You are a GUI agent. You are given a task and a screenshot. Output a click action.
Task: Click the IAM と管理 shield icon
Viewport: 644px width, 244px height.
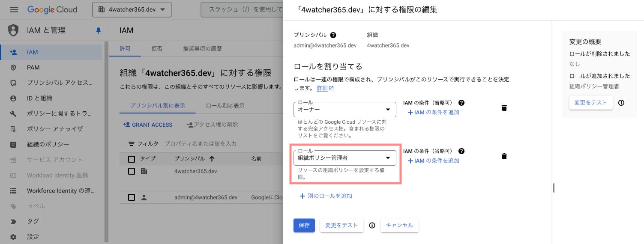pos(13,30)
